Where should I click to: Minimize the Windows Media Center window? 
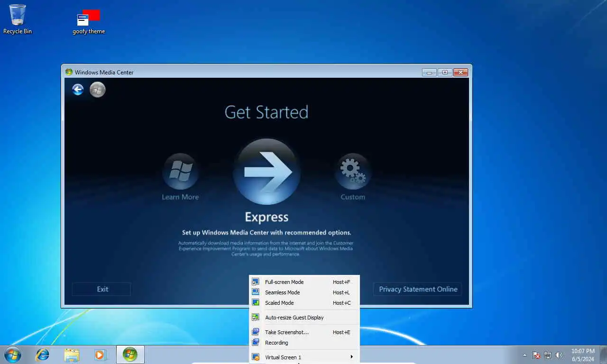(429, 73)
